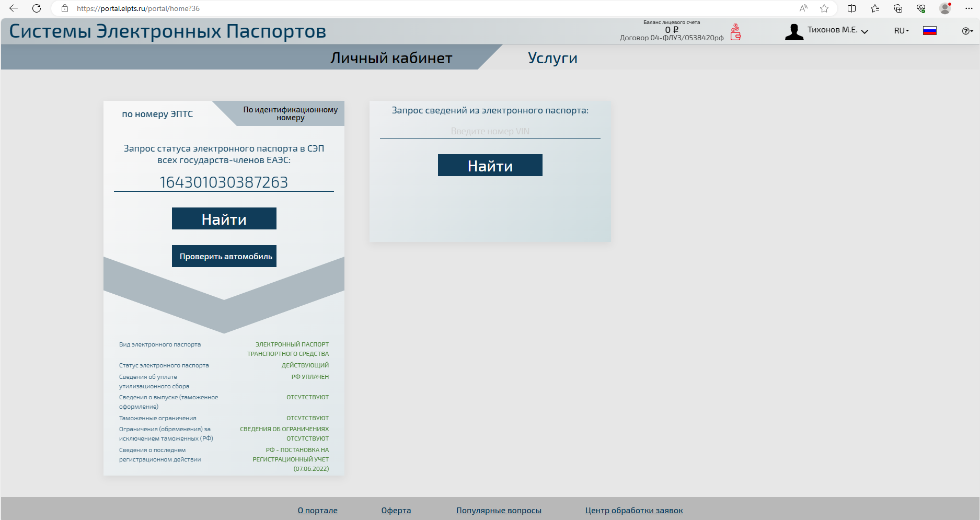Expand the Тихонов М.Е. user menu
The width and height of the screenshot is (980, 520).
(838, 30)
